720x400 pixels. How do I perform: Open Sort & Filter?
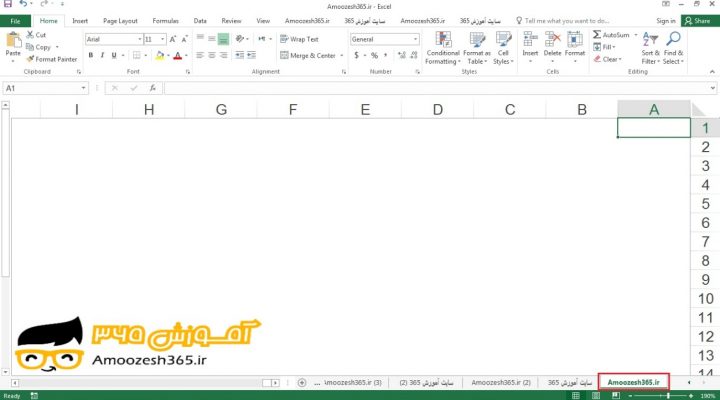pyautogui.click(x=651, y=48)
